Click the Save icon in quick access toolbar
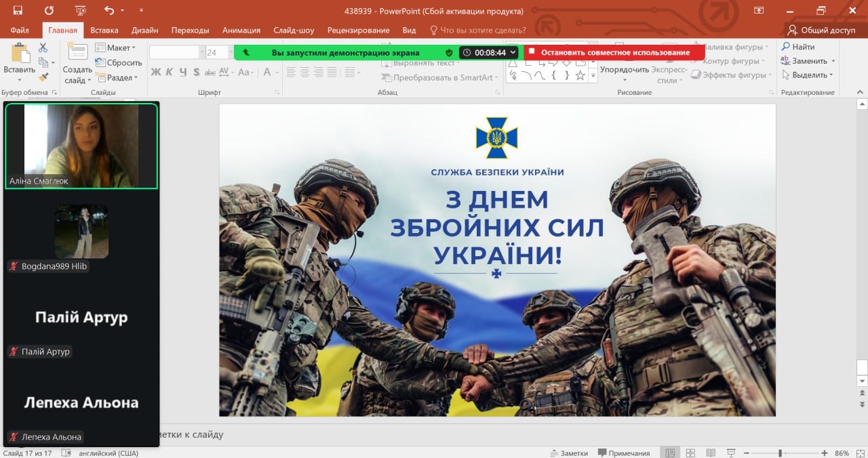 [x=18, y=10]
